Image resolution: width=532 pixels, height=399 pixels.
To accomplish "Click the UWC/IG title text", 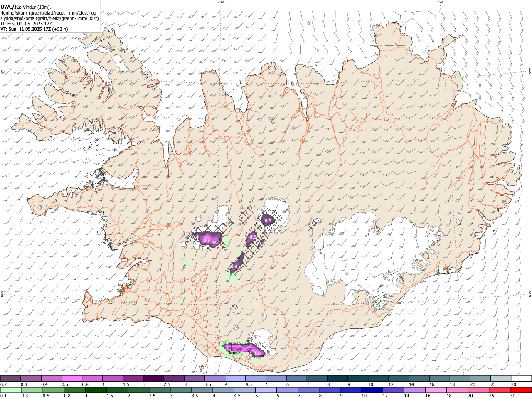I will [10, 7].
